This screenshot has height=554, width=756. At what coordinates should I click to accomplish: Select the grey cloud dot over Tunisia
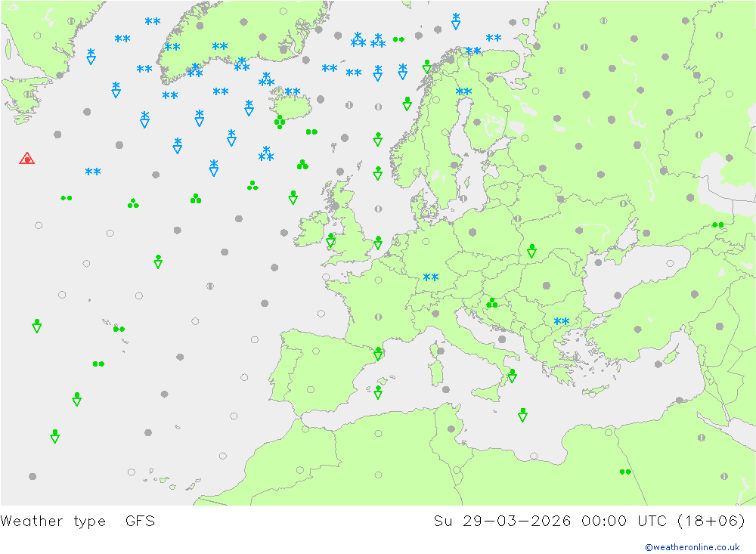tap(451, 429)
